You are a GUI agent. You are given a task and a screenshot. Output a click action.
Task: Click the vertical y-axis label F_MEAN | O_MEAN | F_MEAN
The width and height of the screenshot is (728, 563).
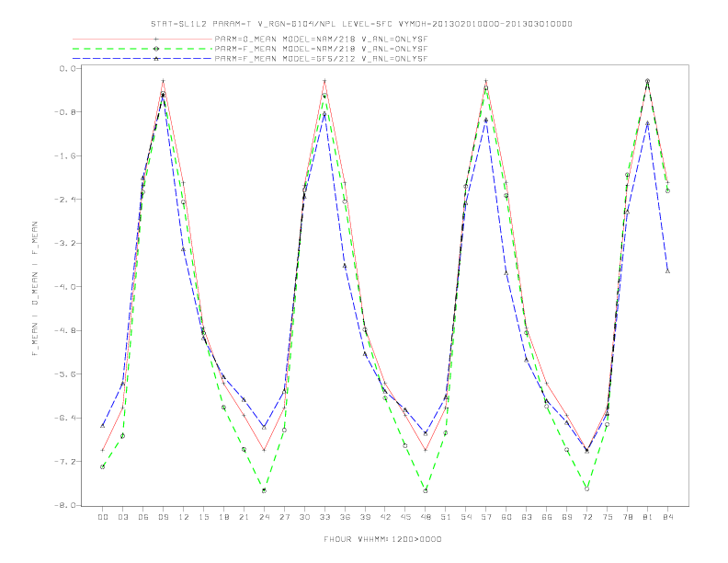tap(35, 289)
